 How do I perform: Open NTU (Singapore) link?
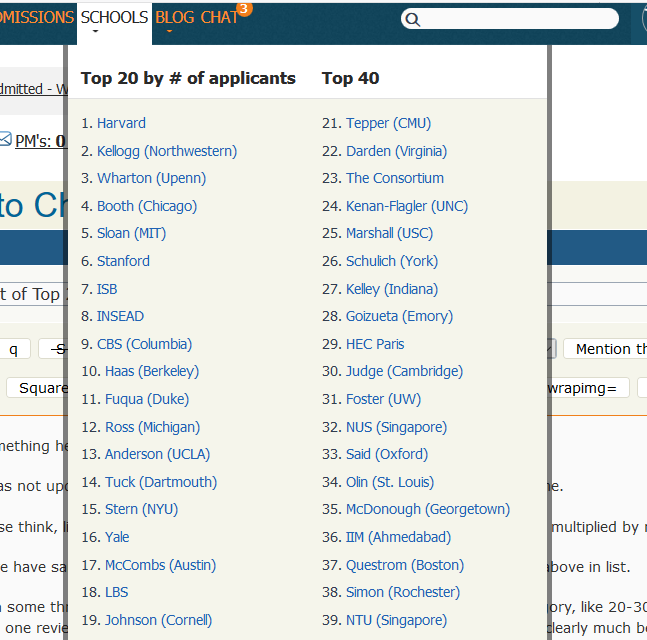tap(397, 620)
